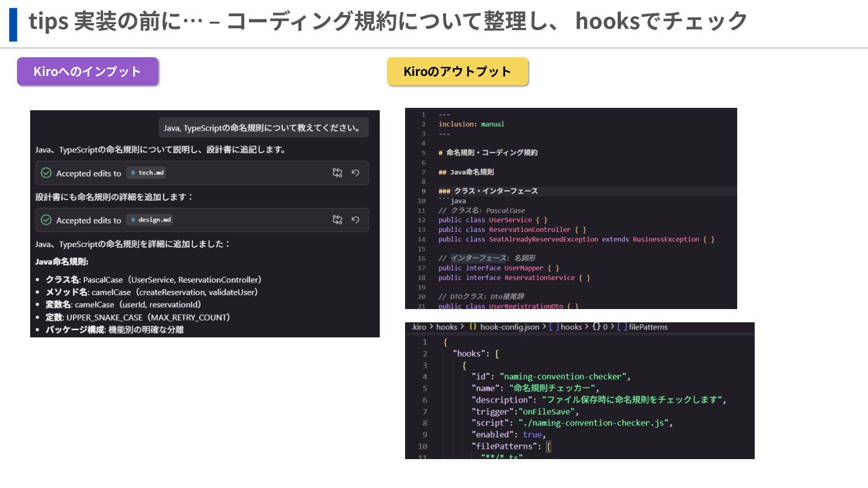
Task: Click the パッケージ構成 bullet in chat
Action: pos(115,330)
